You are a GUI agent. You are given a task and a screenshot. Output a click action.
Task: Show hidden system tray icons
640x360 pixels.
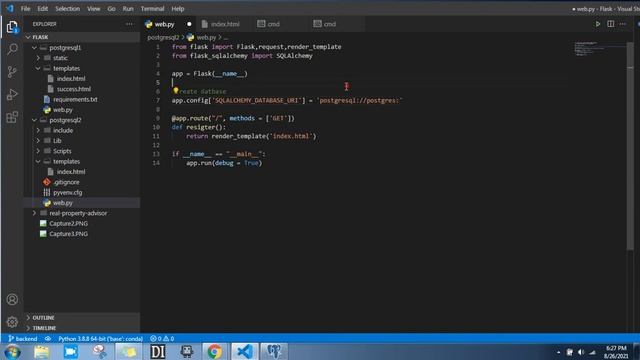[x=558, y=352]
